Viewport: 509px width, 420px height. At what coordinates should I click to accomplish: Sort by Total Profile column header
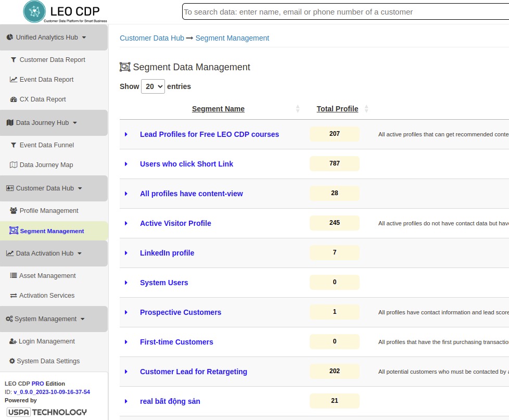point(337,109)
